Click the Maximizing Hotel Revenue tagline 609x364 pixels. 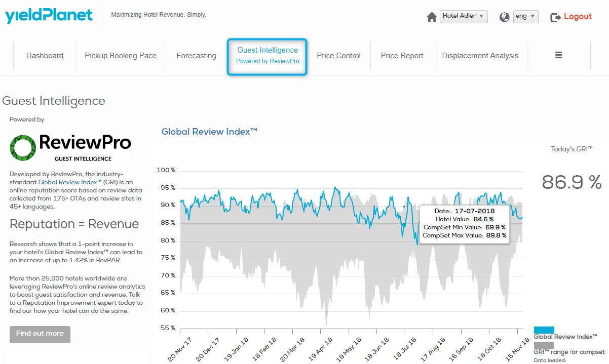click(159, 15)
